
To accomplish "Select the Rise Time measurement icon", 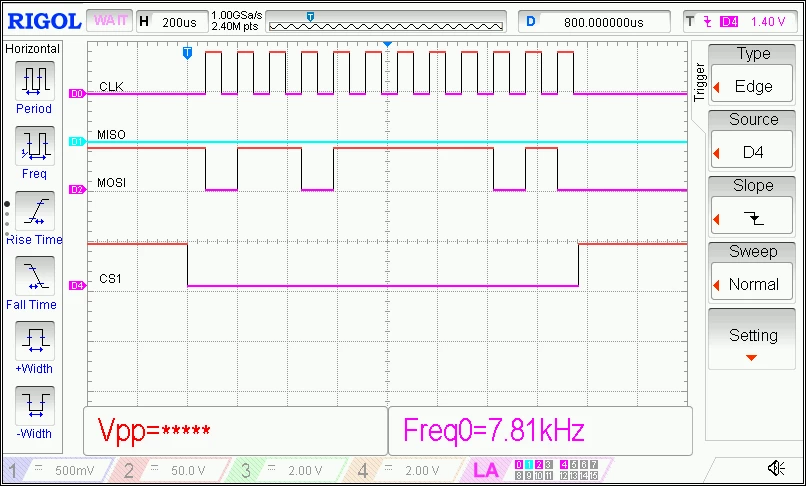I will pos(34,211).
